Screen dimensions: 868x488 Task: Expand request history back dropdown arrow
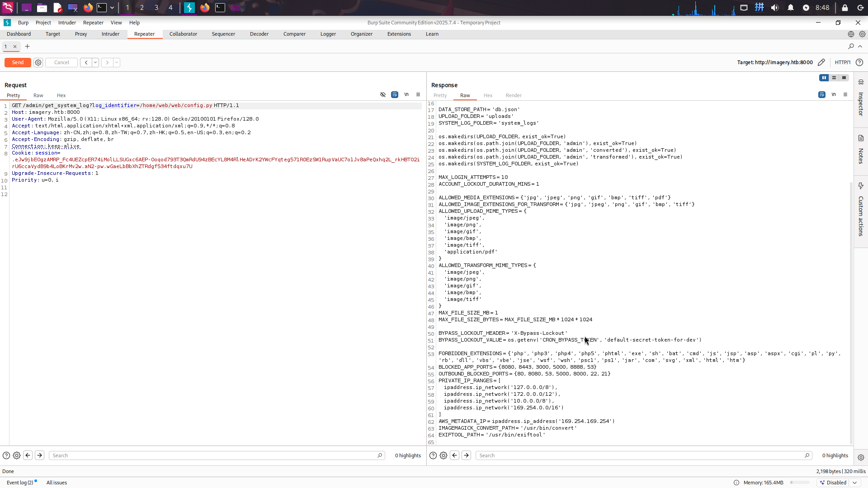95,63
